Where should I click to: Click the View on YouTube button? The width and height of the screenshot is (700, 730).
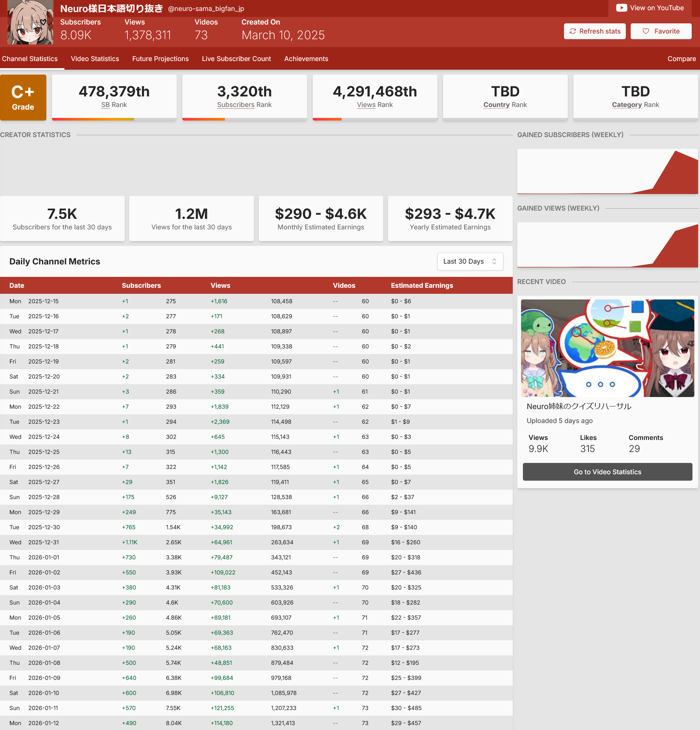tap(650, 8)
